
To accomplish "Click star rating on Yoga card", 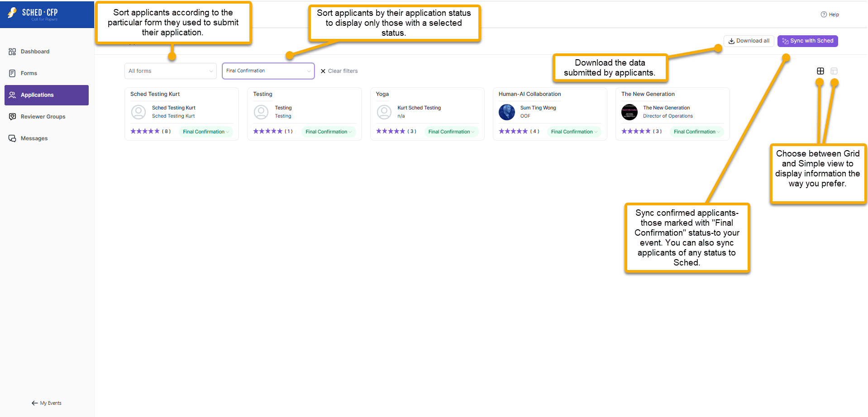I will click(x=391, y=132).
